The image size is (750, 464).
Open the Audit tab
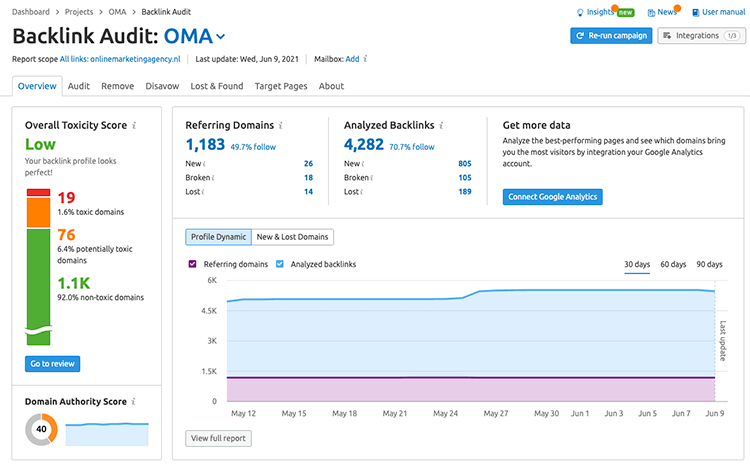click(79, 86)
